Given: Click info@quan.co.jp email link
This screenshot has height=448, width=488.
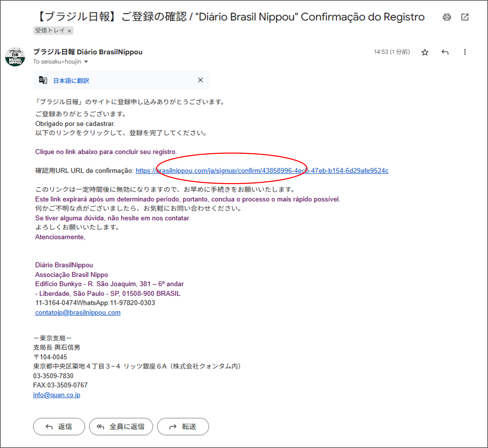Looking at the screenshot, I should click(57, 395).
